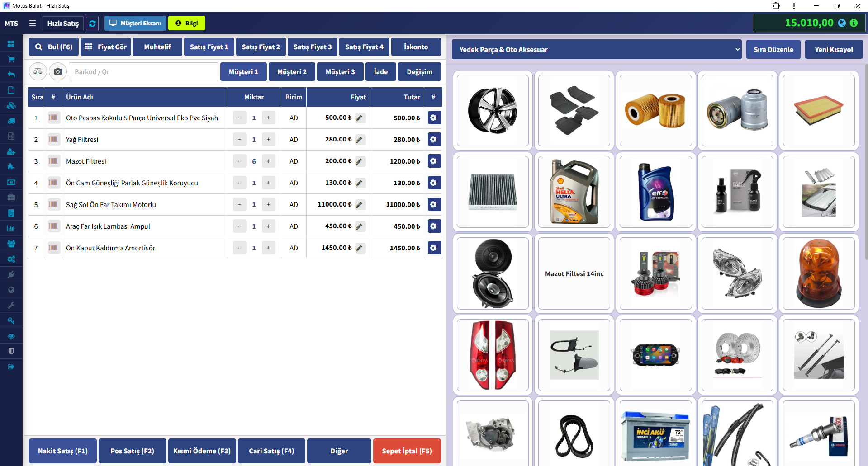This screenshot has width=868, height=466.
Task: Cancel the cart with Sepet İptal (F5)
Action: click(407, 451)
